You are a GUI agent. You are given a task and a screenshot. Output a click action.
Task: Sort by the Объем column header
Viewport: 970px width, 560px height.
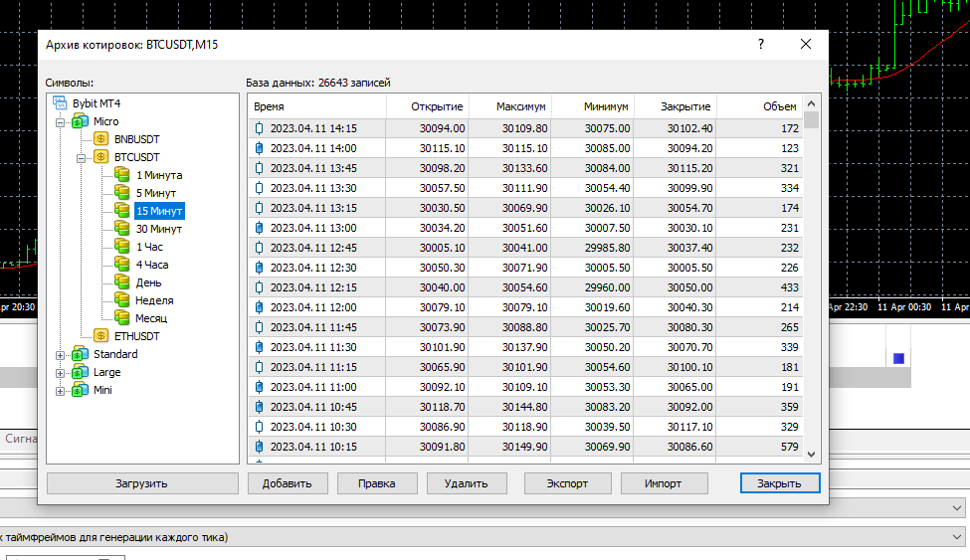[x=760, y=106]
